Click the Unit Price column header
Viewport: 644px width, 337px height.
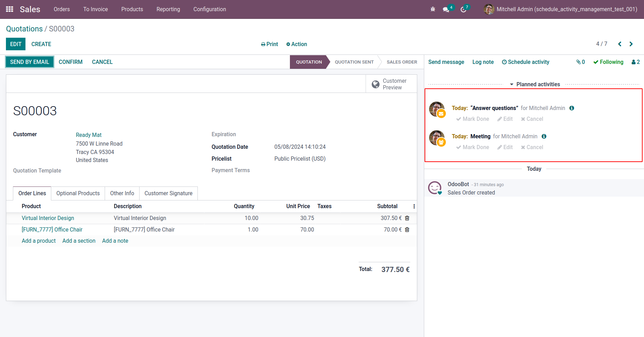coord(298,206)
